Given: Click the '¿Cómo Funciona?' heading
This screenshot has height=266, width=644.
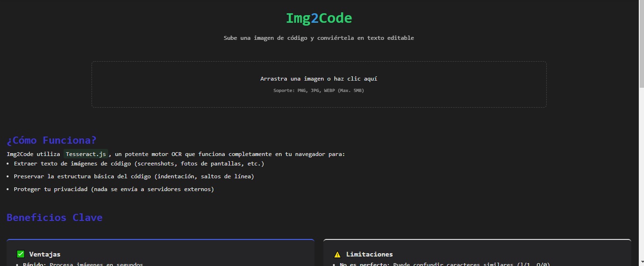Looking at the screenshot, I should [x=52, y=140].
